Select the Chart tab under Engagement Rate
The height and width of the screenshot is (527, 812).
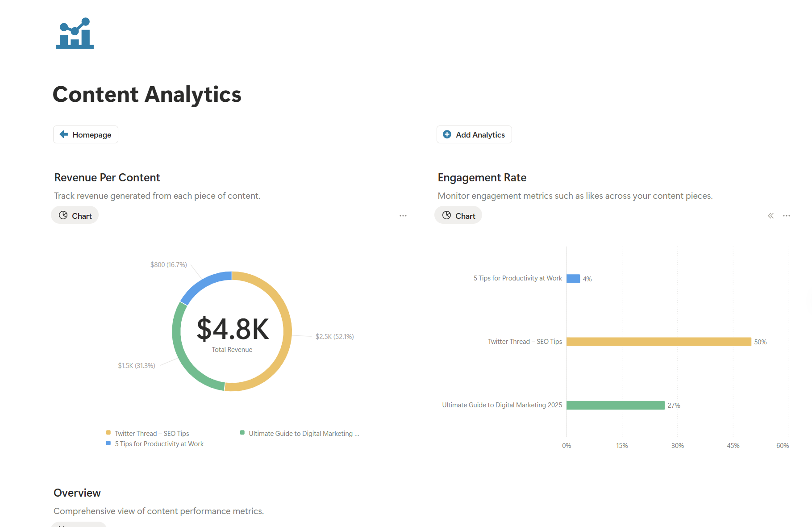click(458, 216)
